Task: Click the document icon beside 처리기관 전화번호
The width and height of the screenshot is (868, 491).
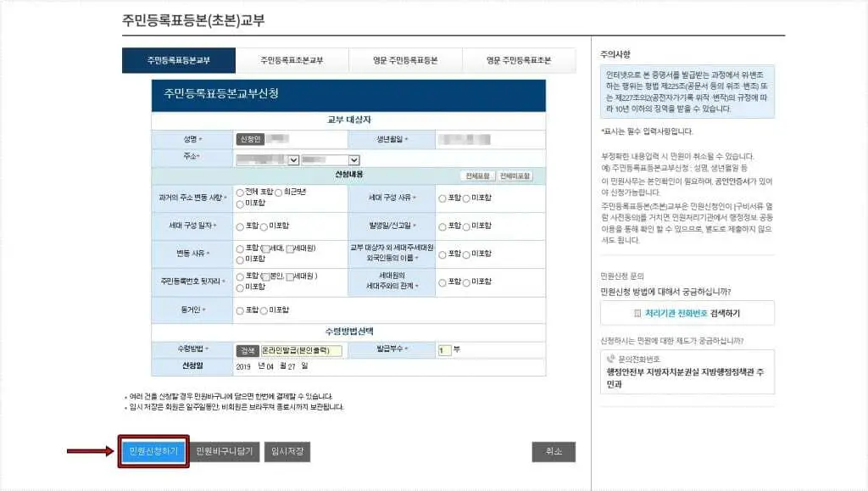Action: point(637,313)
